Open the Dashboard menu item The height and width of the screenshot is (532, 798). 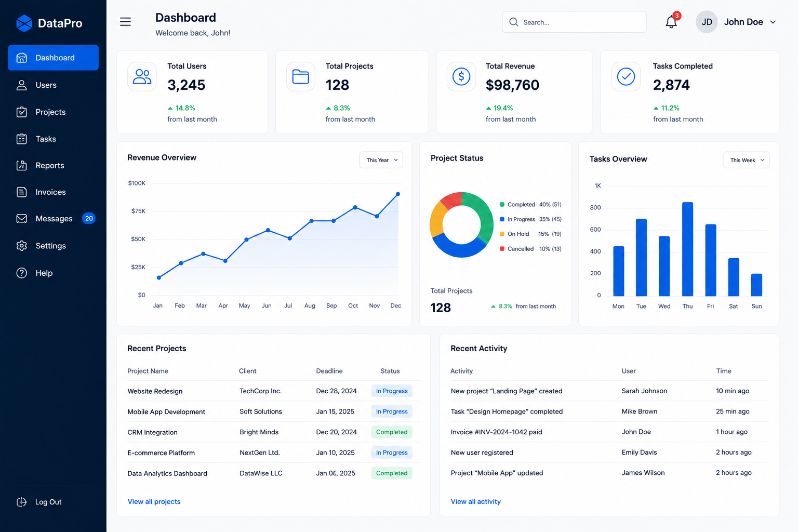pyautogui.click(x=53, y=58)
